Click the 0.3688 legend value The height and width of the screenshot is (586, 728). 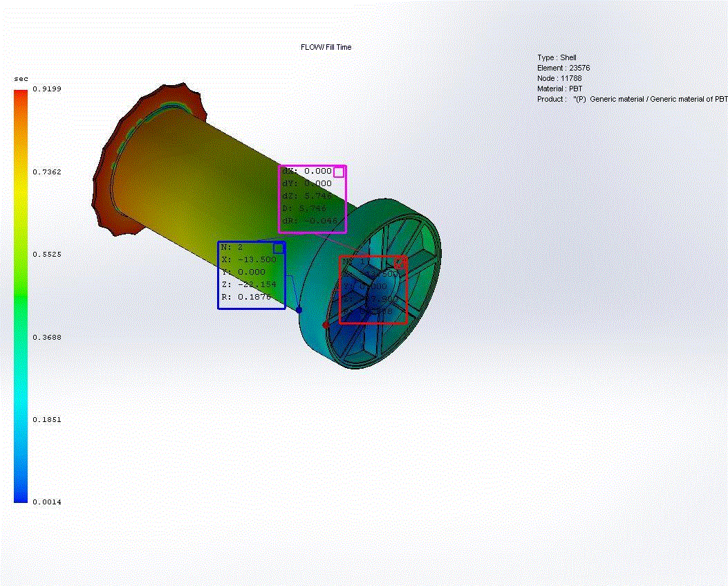(47, 337)
